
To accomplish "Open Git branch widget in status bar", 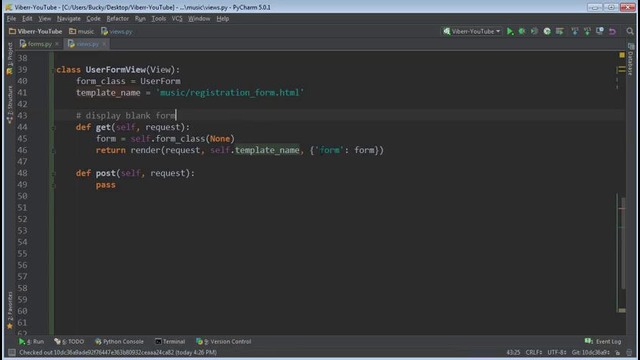I will (x=591, y=352).
